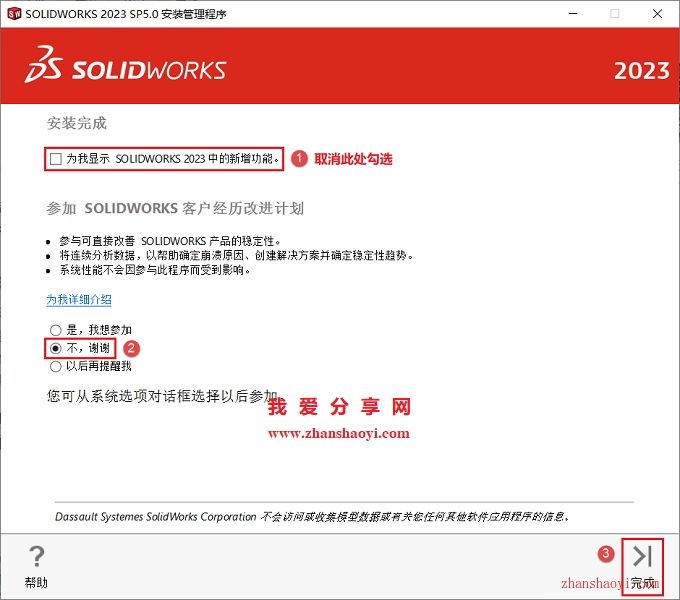Click the '安装完成' heading text
Image resolution: width=680 pixels, height=600 pixels.
point(77,124)
